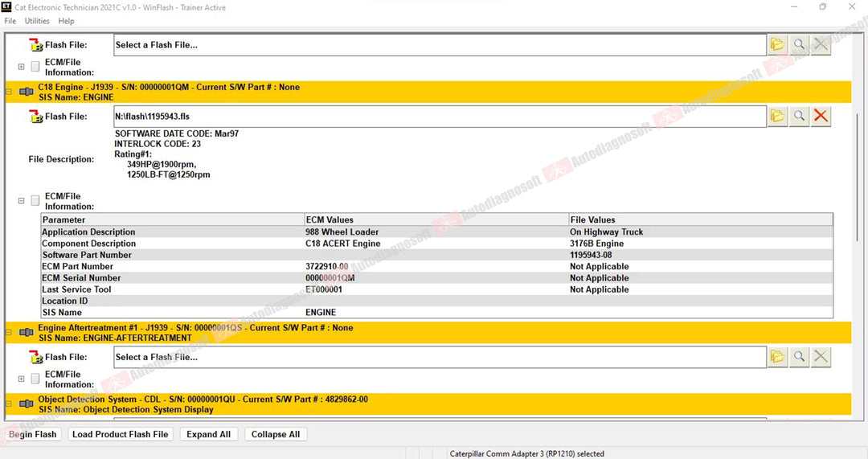Tick Engine Aftertreatment ECM/File Information checkbox
Screen dimensions: 868x459
(x=35, y=379)
